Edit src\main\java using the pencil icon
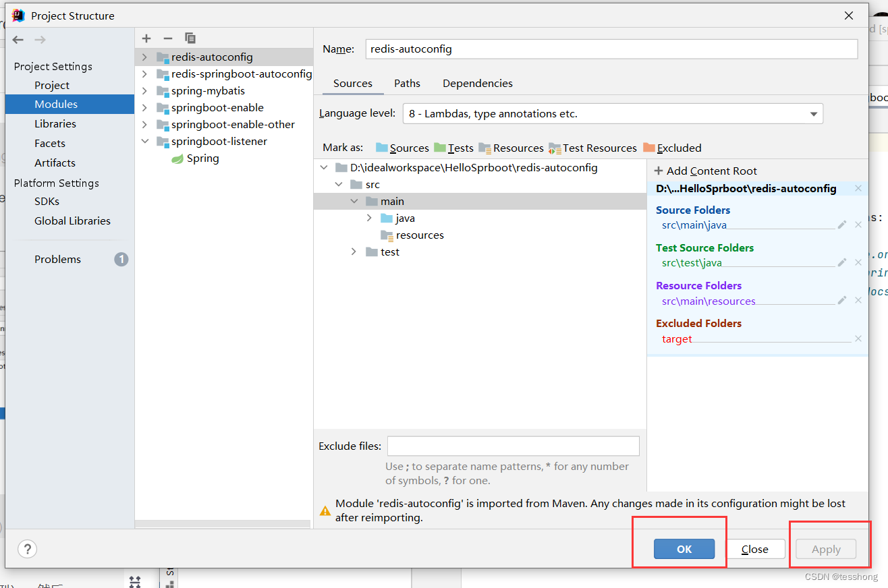 point(841,225)
